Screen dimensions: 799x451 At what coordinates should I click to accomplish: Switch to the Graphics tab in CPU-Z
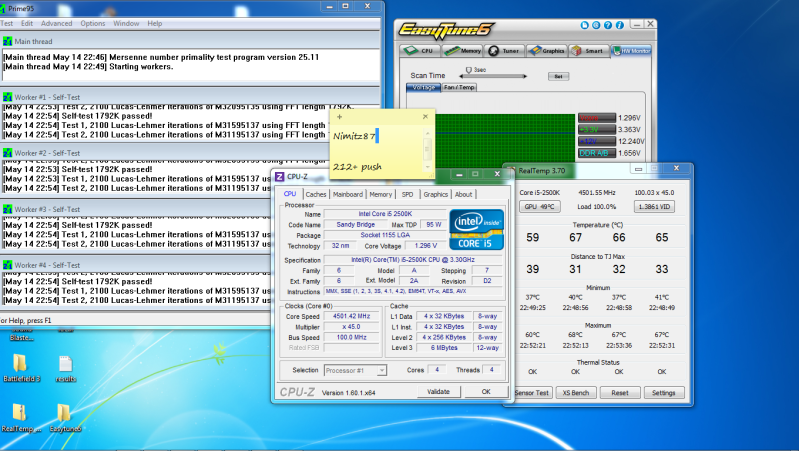[436, 194]
